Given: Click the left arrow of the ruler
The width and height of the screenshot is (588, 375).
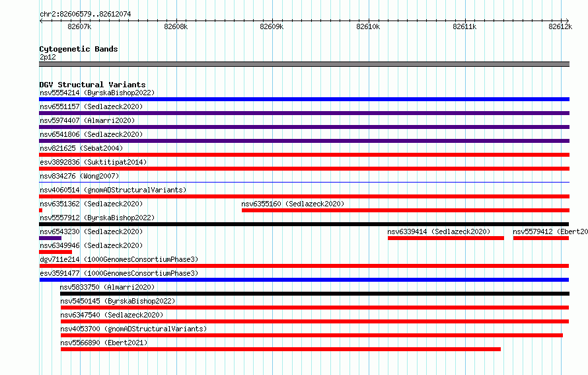Looking at the screenshot, I should (41, 21).
